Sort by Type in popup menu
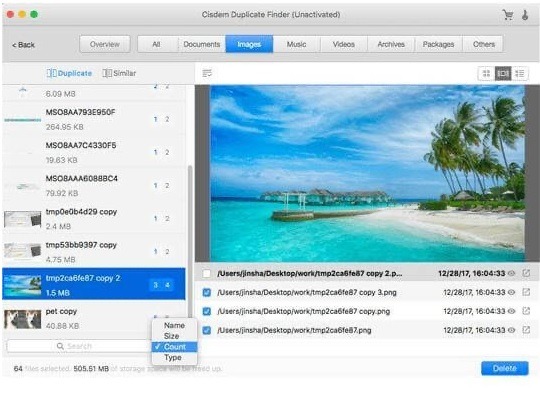540x408 pixels. tap(174, 357)
